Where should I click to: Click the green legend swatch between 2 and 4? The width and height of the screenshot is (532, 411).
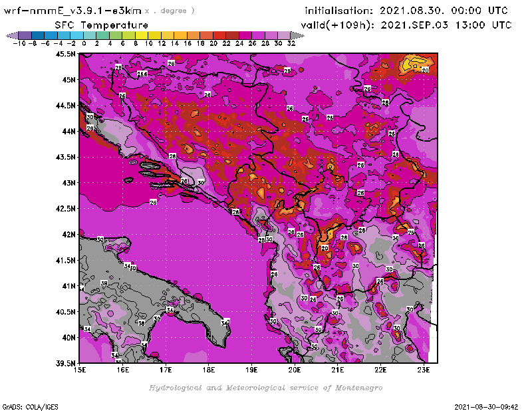(103, 35)
